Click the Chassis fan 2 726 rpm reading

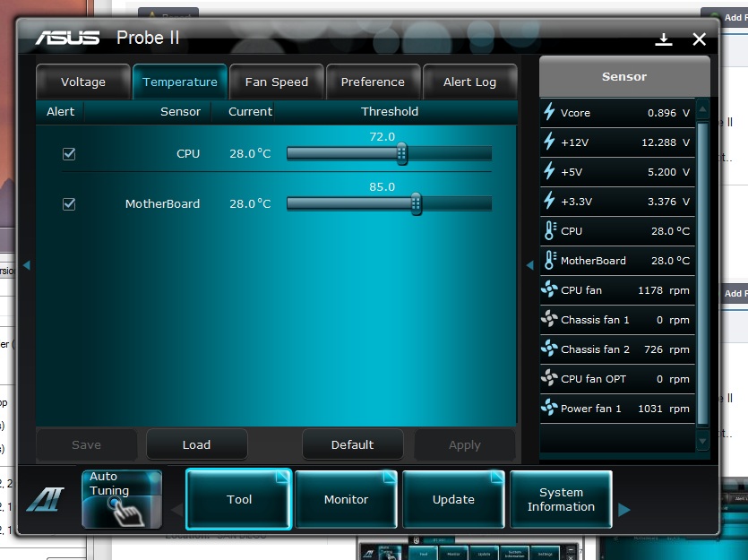coord(666,349)
